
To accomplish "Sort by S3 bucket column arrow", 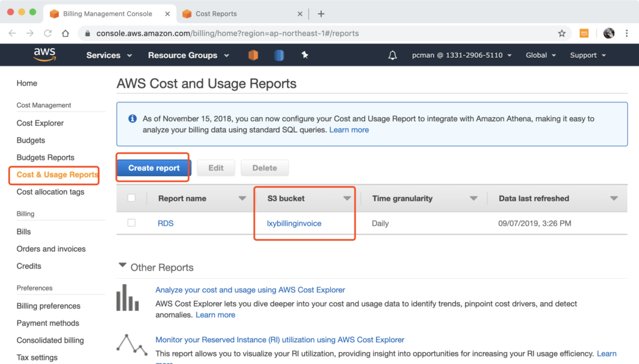I will click(x=347, y=198).
